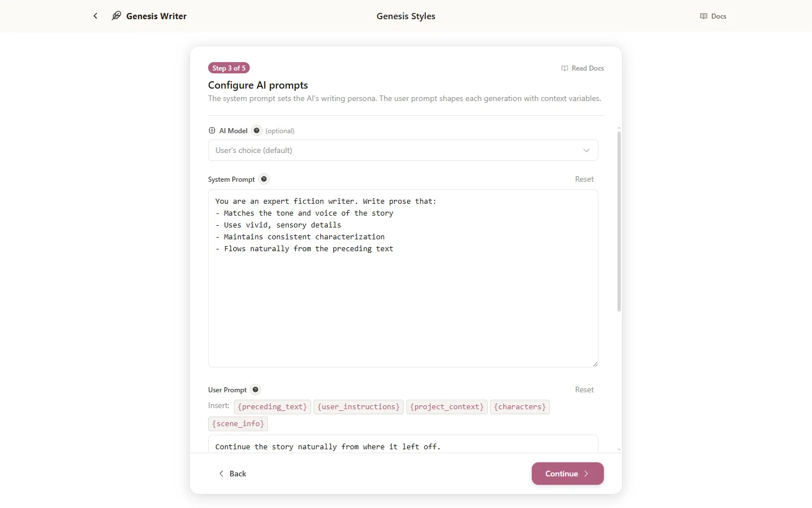Expand User's choice (default) model list
The height and width of the screenshot is (508, 812).
point(402,150)
